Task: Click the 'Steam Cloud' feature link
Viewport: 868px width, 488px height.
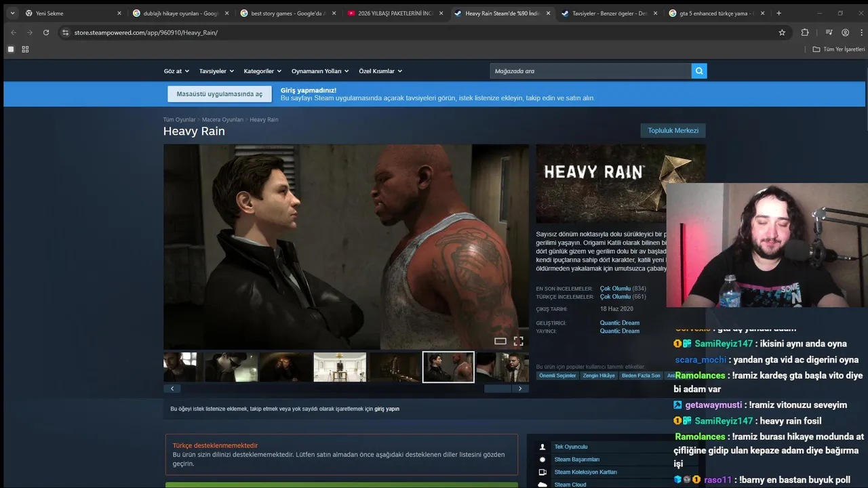Action: click(x=570, y=485)
